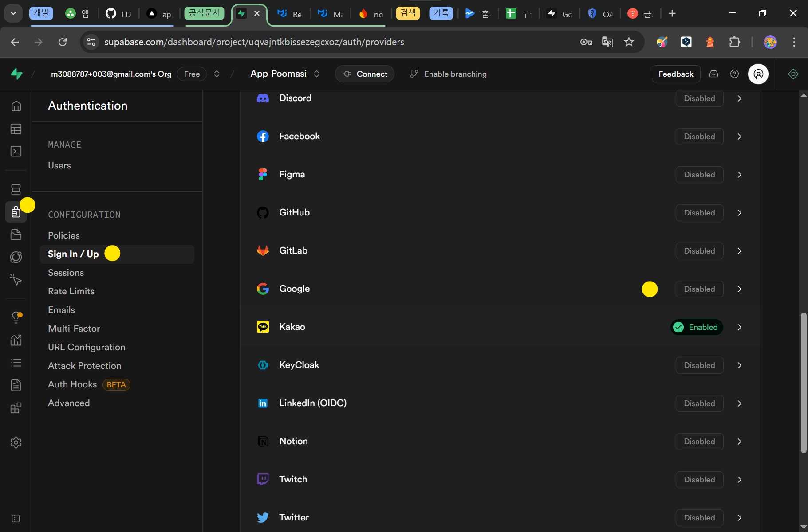Click the Google Translate icon in address bar
The height and width of the screenshot is (532, 808).
[x=607, y=42]
